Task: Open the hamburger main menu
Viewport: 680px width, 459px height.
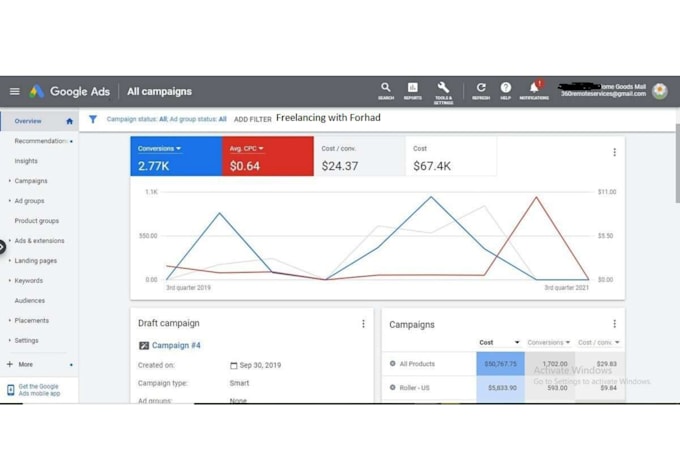Action: [15, 91]
